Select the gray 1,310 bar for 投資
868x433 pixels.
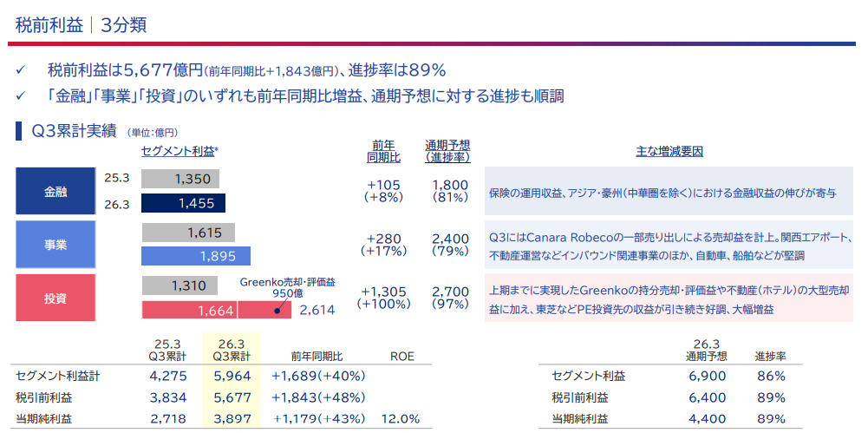click(x=179, y=285)
